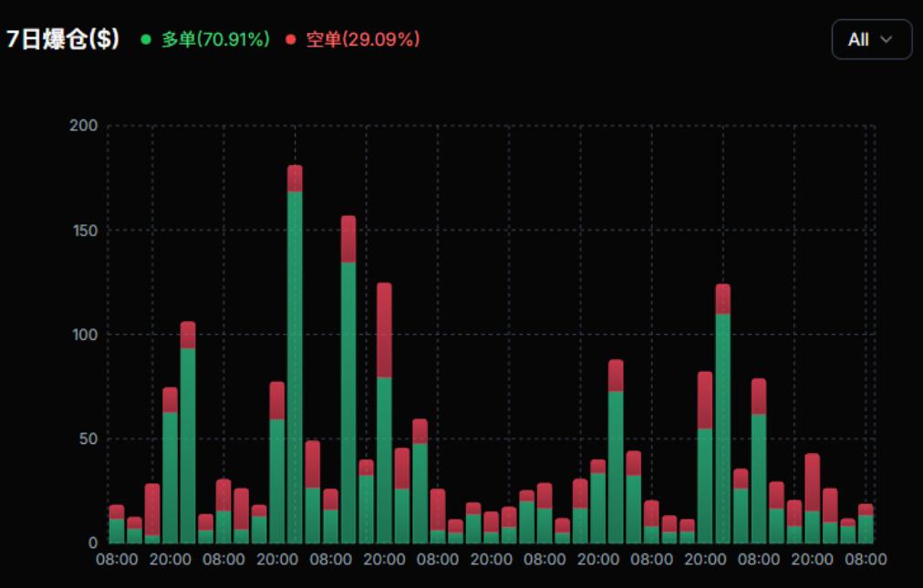Click the green segment of the second-tallest bar
The width and height of the screenshot is (923, 588).
pyautogui.click(x=348, y=401)
